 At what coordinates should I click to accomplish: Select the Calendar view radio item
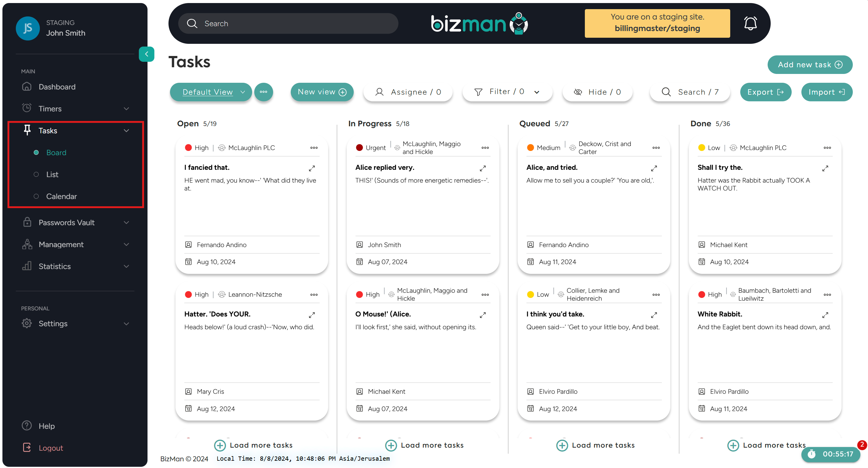61,196
